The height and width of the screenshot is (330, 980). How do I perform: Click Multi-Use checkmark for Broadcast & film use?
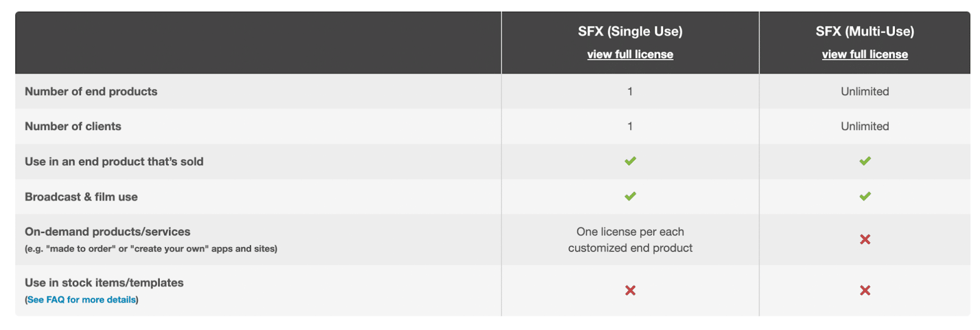tap(864, 196)
